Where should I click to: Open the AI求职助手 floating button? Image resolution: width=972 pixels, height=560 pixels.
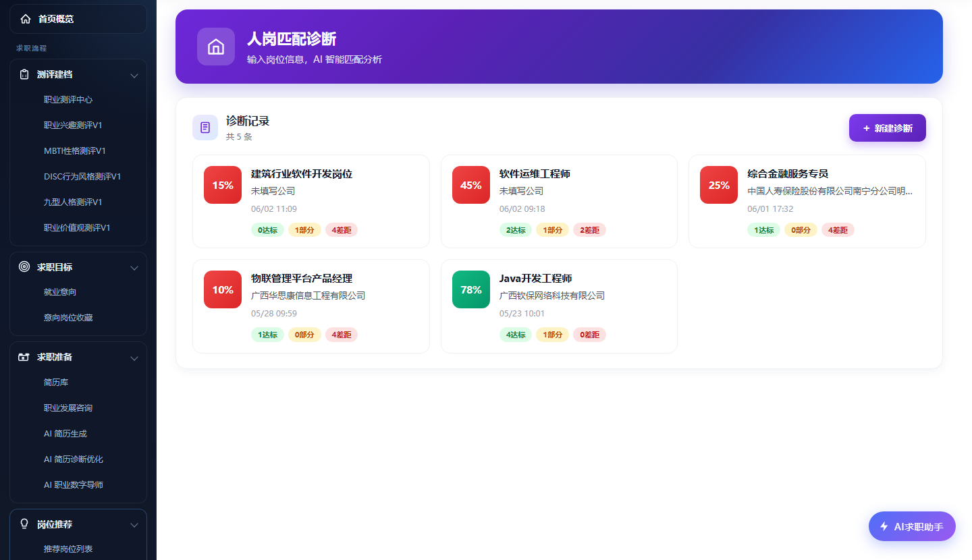tap(912, 526)
